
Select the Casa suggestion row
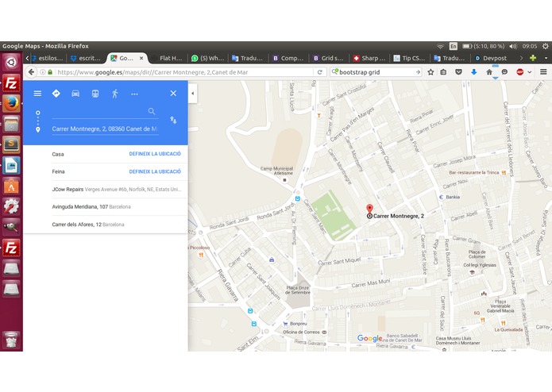(x=106, y=154)
